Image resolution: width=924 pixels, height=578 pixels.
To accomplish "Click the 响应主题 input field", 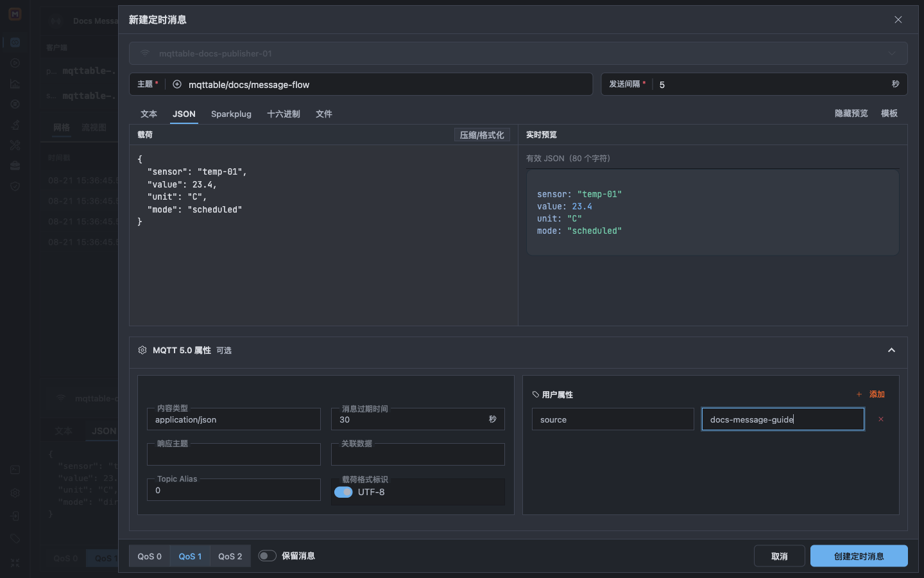I will pos(234,455).
